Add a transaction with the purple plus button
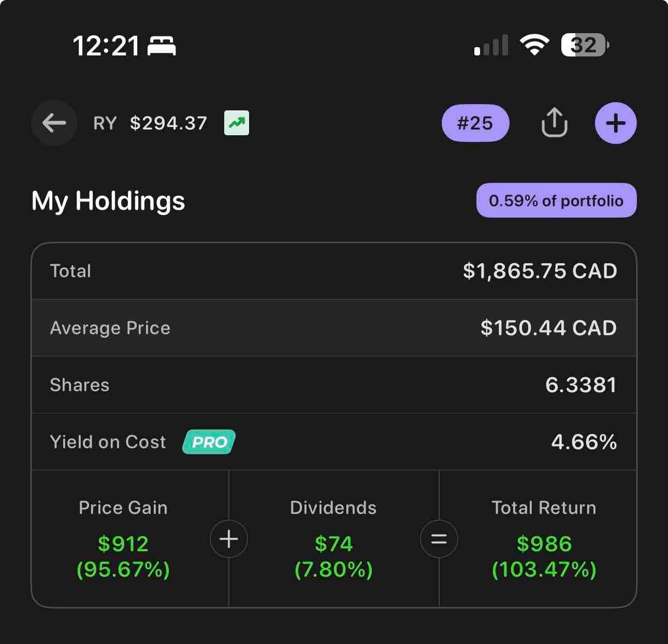 coord(616,123)
